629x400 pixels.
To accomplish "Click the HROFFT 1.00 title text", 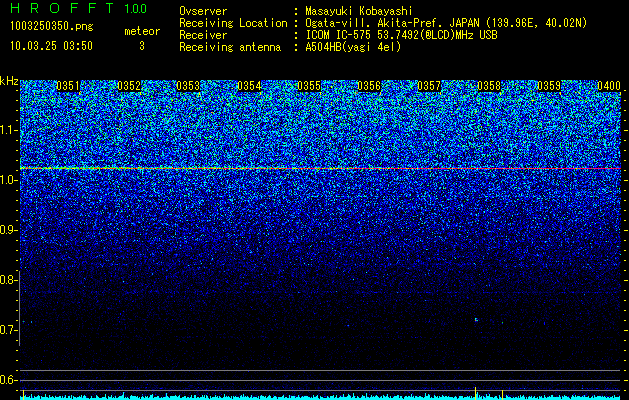I will (x=78, y=8).
